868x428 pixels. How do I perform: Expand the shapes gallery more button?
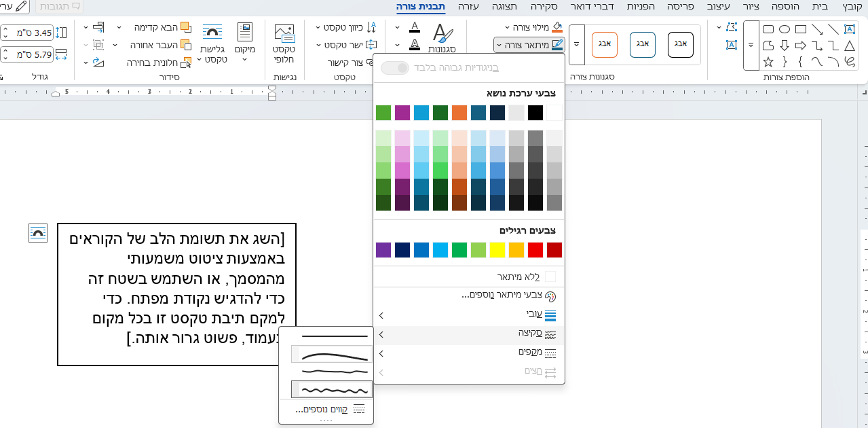751,46
